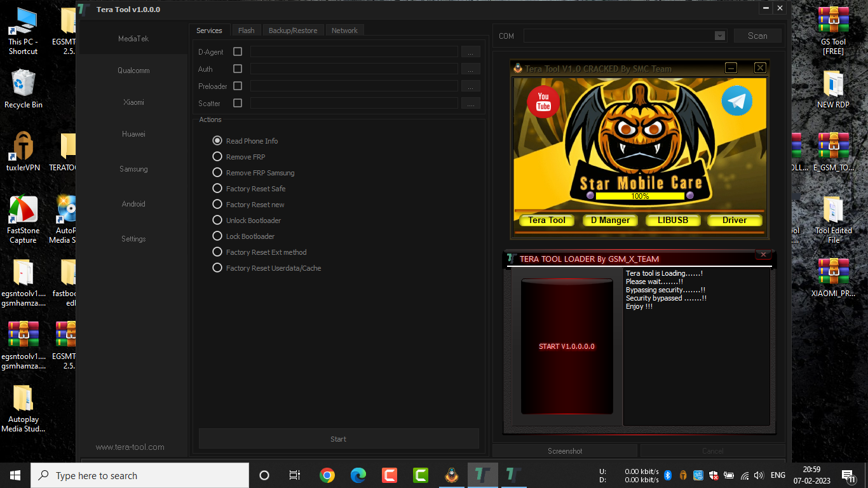Switch to first Tera Tool taskbar icon
The height and width of the screenshot is (488, 868).
[483, 475]
